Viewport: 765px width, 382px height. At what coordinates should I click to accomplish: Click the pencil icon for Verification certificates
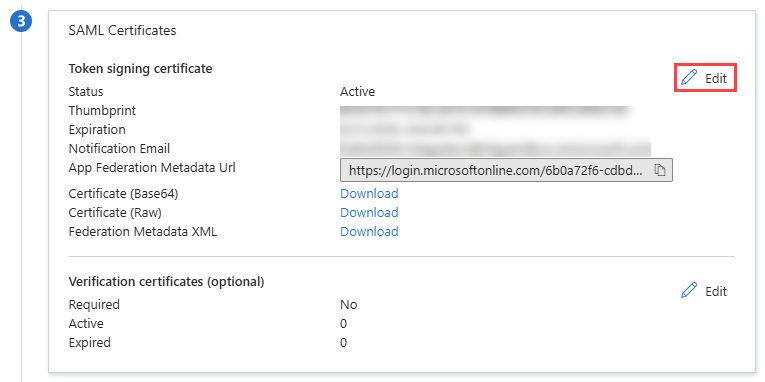689,290
